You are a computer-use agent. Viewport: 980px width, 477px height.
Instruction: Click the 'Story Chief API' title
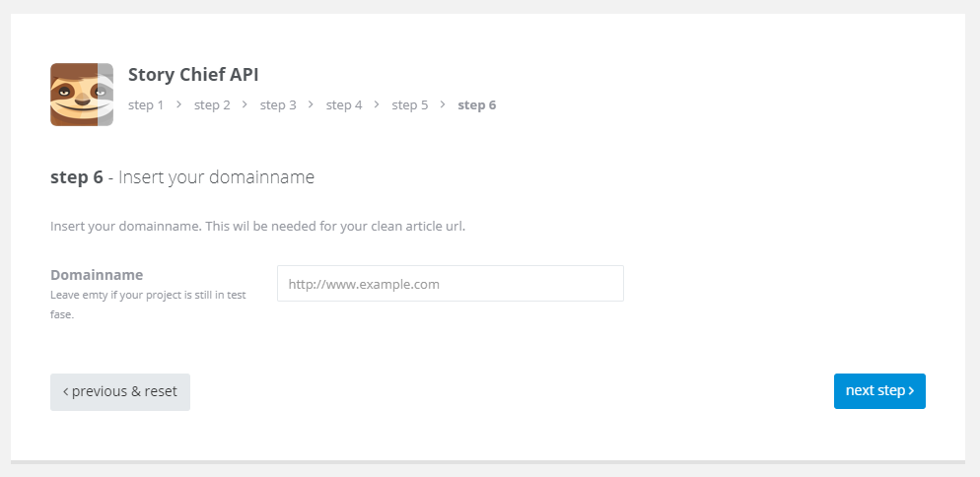point(193,74)
